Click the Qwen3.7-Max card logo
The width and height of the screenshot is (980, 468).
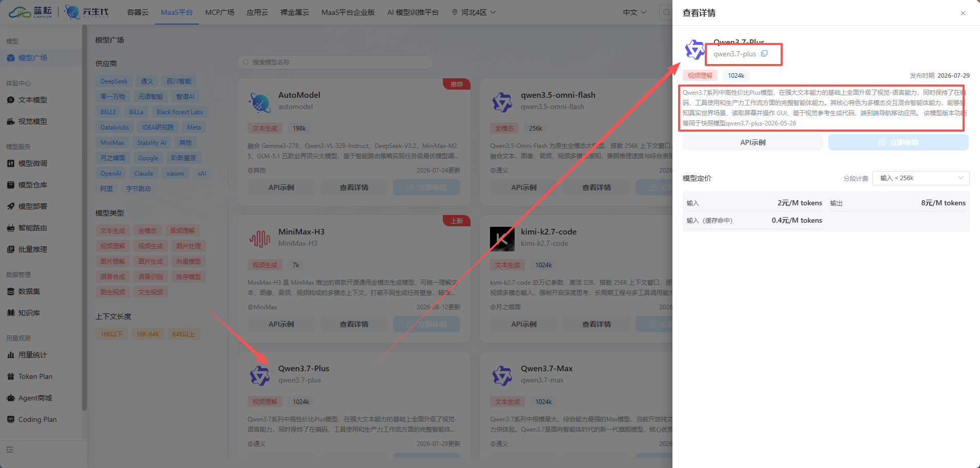coord(502,376)
